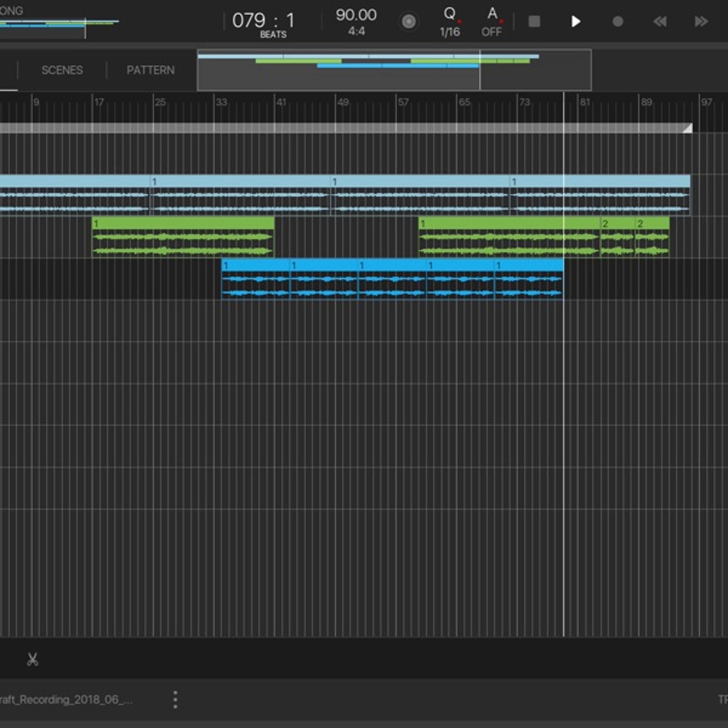Select the green clip starting at bar 17
The width and height of the screenshot is (728, 728).
click(x=183, y=237)
